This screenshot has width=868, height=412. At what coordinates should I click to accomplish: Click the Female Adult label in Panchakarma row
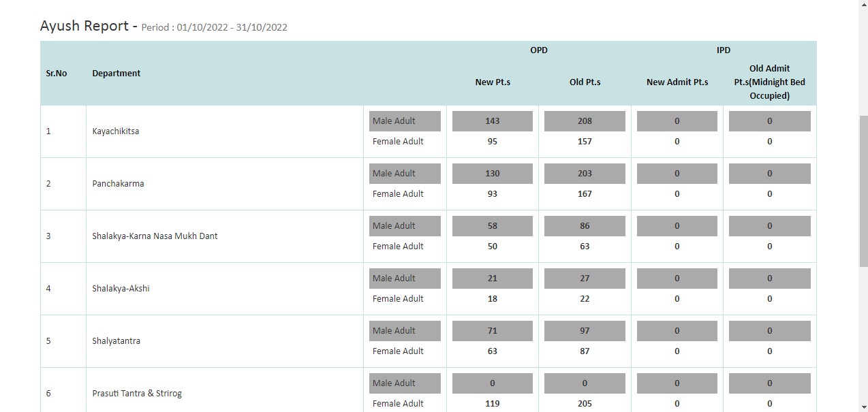[398, 194]
